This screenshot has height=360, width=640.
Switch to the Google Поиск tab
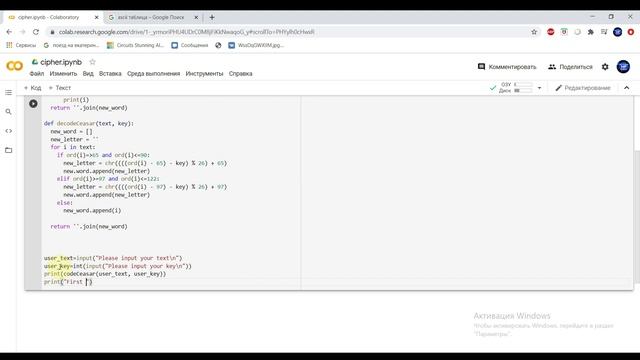coord(152,18)
